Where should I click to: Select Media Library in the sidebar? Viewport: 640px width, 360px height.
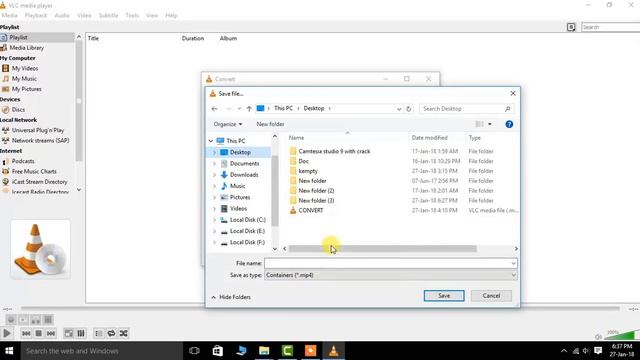pos(27,48)
